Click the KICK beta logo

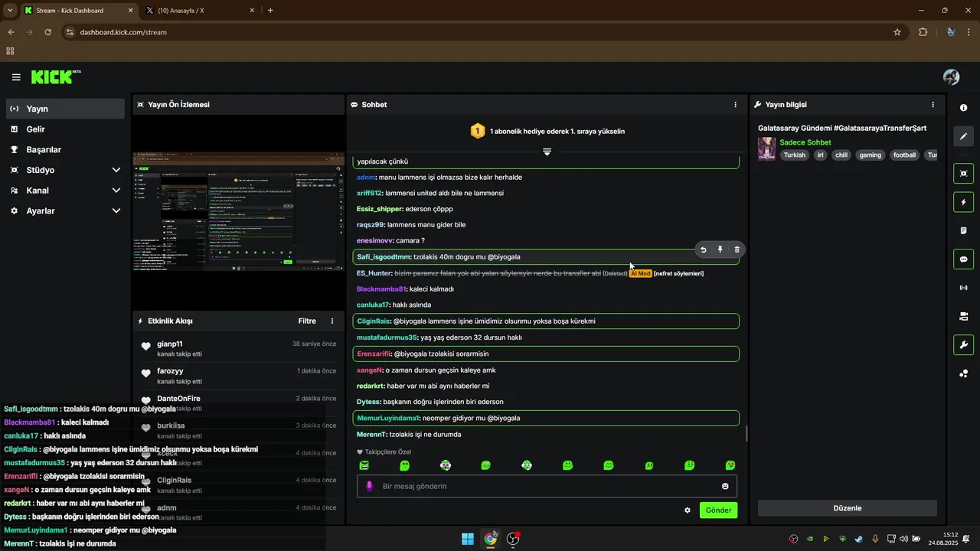(x=56, y=77)
